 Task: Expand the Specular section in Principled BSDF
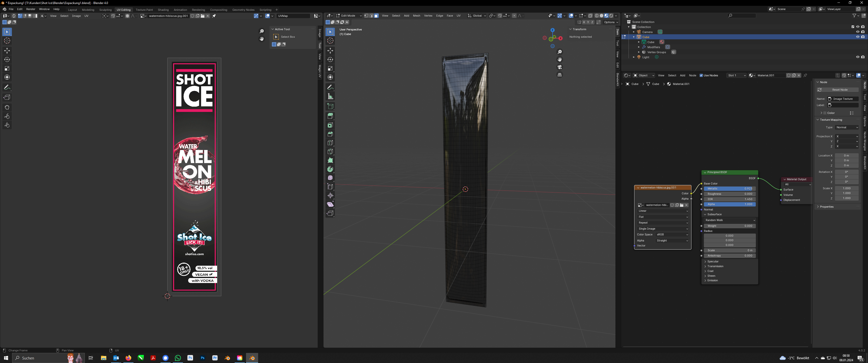pos(713,261)
